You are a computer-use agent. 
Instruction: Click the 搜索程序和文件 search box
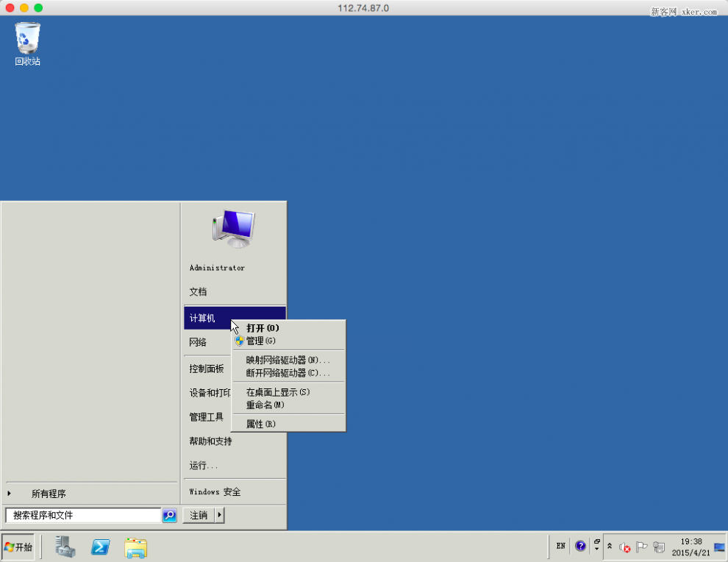pyautogui.click(x=83, y=515)
